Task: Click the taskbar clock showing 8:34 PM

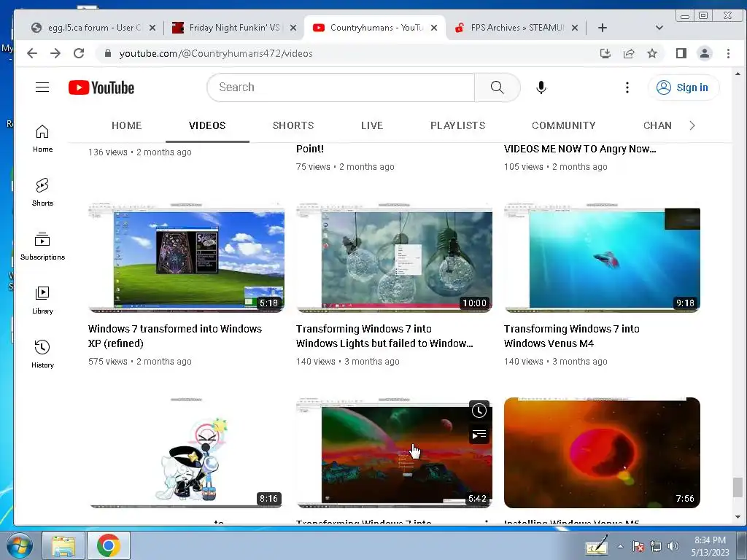Action: point(710,545)
